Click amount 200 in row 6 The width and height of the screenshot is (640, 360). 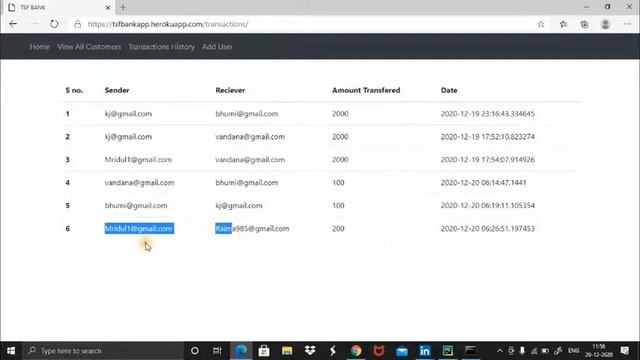[x=338, y=229]
